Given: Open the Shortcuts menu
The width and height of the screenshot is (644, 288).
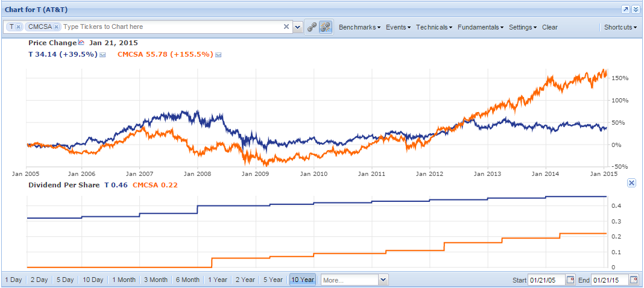Looking at the screenshot, I should click(620, 27).
